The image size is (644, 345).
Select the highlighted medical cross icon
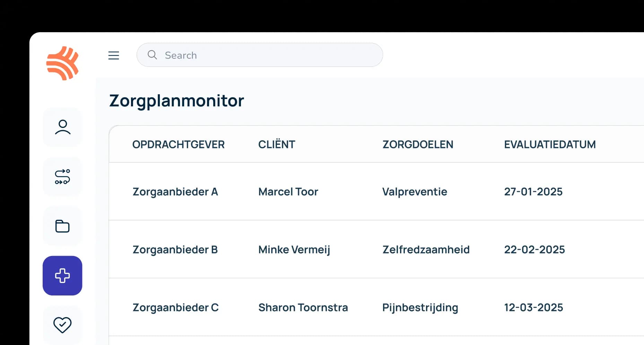62,276
